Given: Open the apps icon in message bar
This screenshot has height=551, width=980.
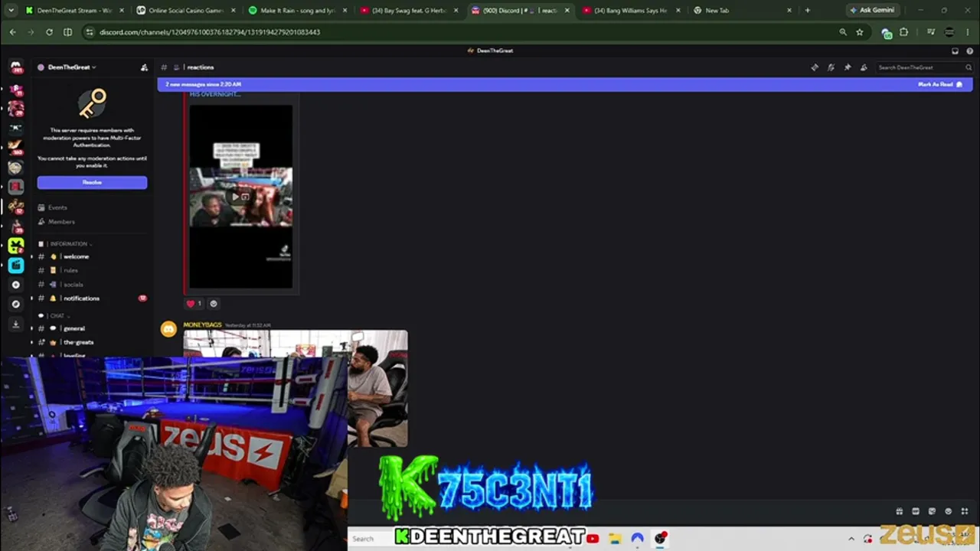Looking at the screenshot, I should (965, 511).
